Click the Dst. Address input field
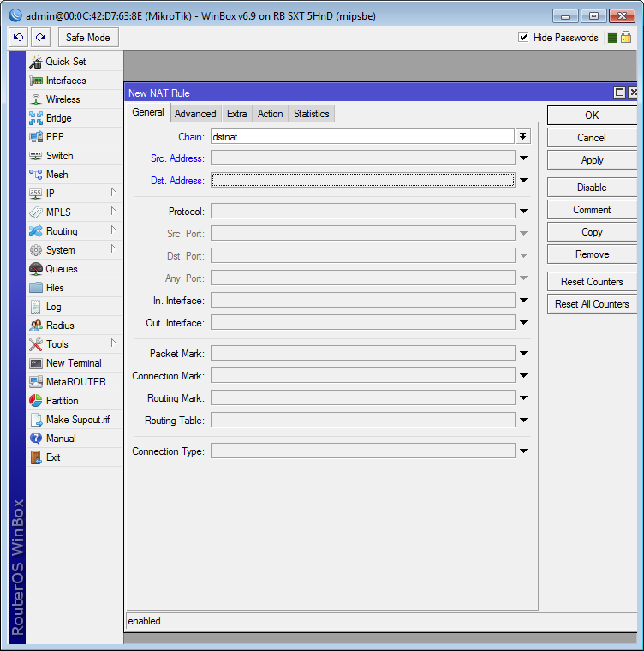Viewport: 644px width, 651px height. click(362, 180)
